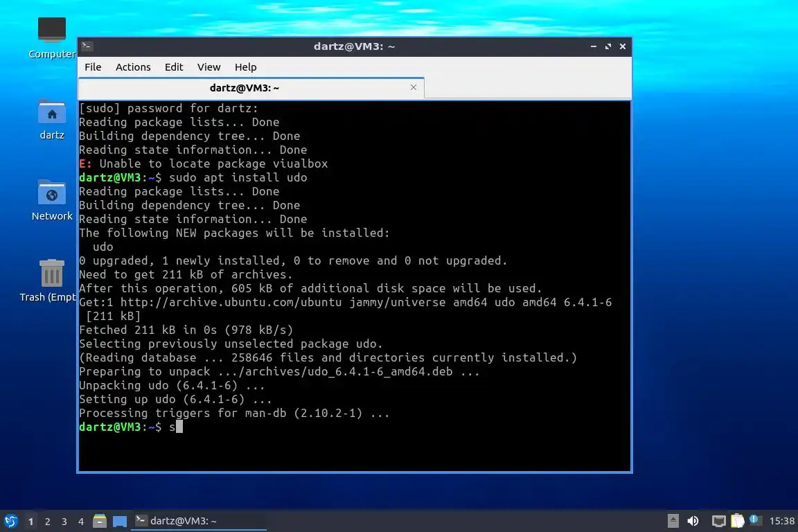Viewport: 798px width, 532px height.
Task: Open the update notifier tray icon
Action: coord(755,520)
